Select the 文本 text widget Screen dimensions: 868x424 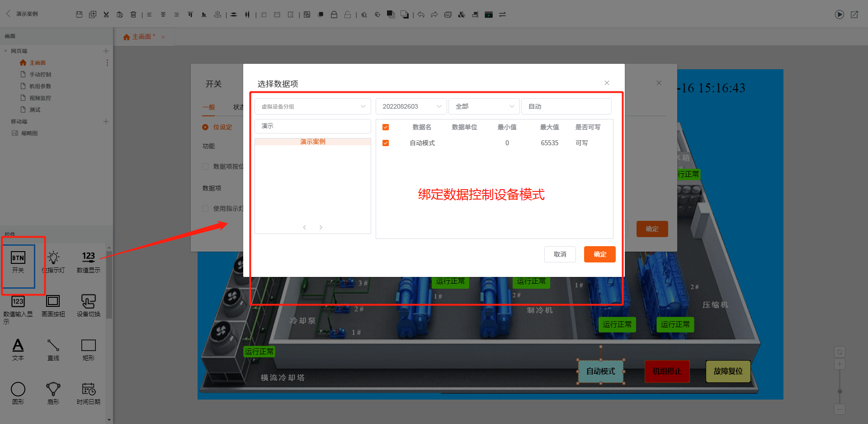[x=18, y=350]
